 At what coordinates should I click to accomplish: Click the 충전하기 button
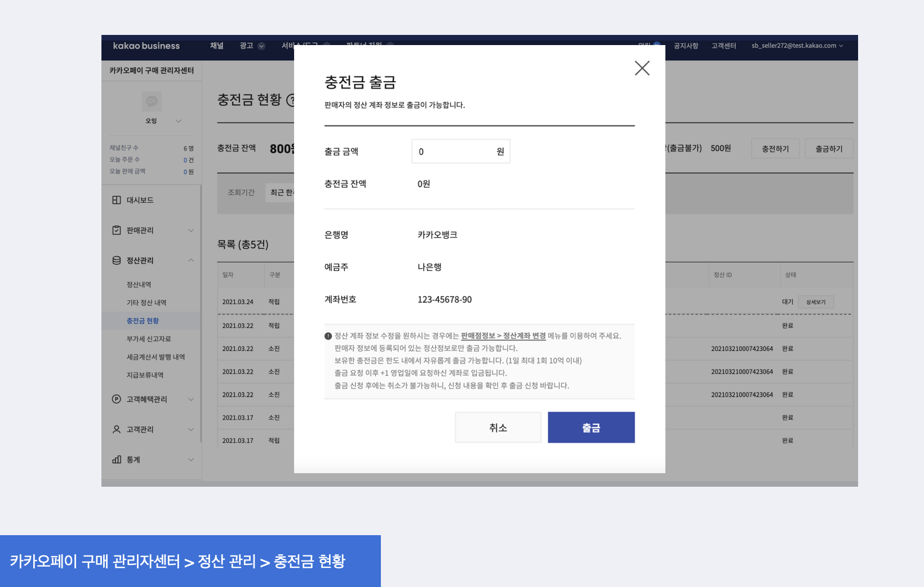coord(775,149)
